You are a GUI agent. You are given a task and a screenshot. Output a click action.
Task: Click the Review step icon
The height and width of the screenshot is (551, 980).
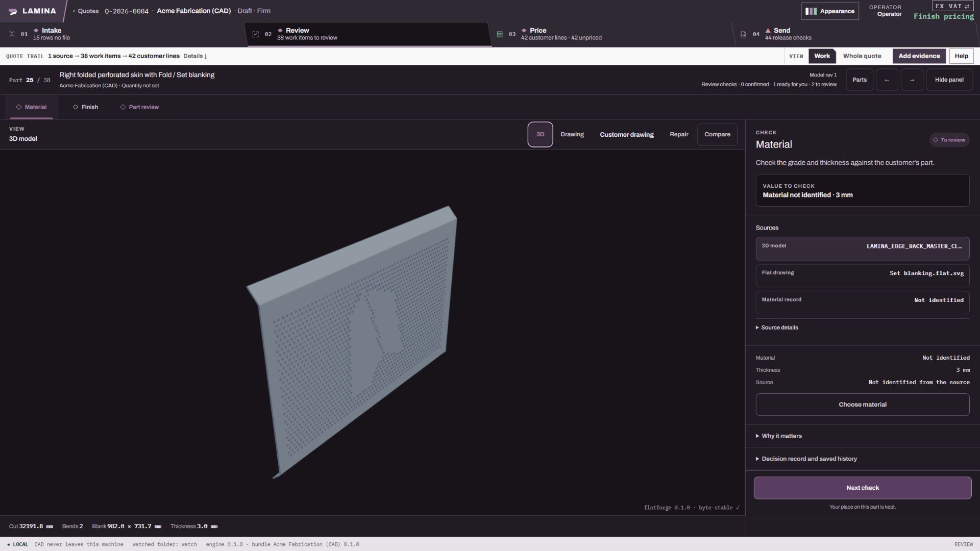[x=256, y=34]
